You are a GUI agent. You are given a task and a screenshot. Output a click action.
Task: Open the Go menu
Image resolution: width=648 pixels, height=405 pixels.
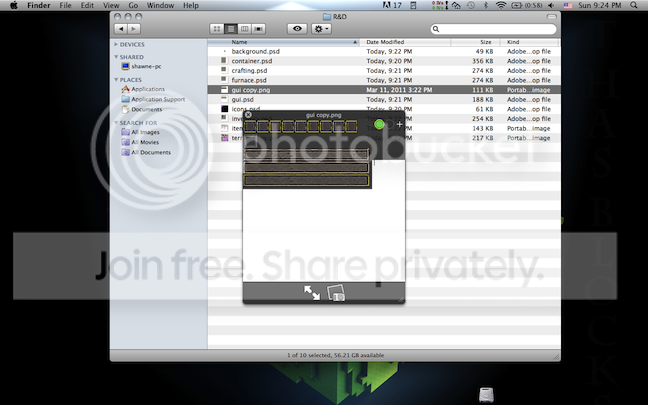click(133, 6)
